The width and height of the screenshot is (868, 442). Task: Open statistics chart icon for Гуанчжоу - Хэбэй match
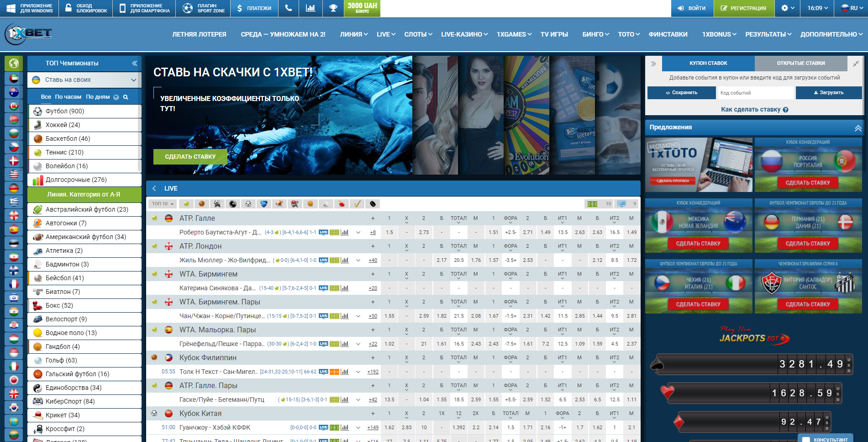(x=345, y=427)
